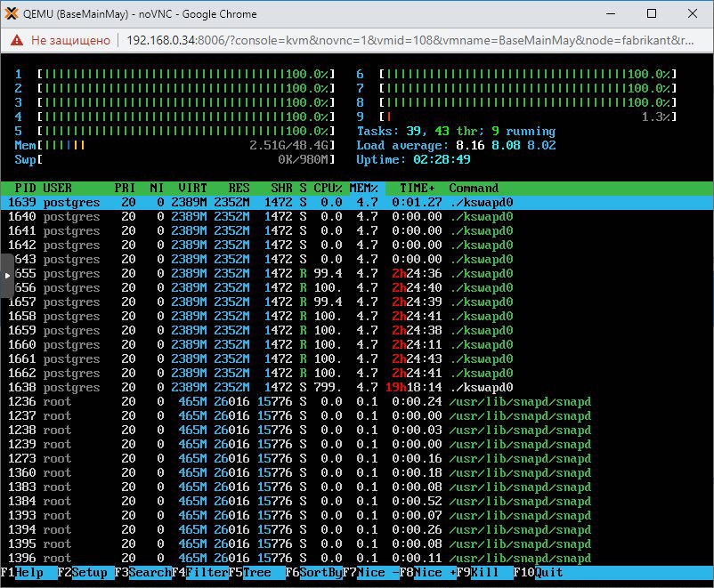Select process 1638 with 799 CPU%
714x588 pixels.
(x=357, y=387)
